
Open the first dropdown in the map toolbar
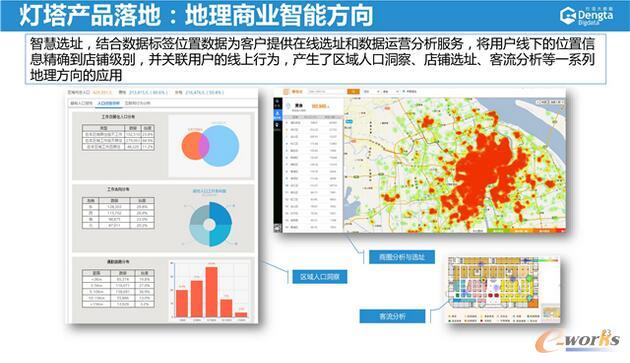[371, 92]
